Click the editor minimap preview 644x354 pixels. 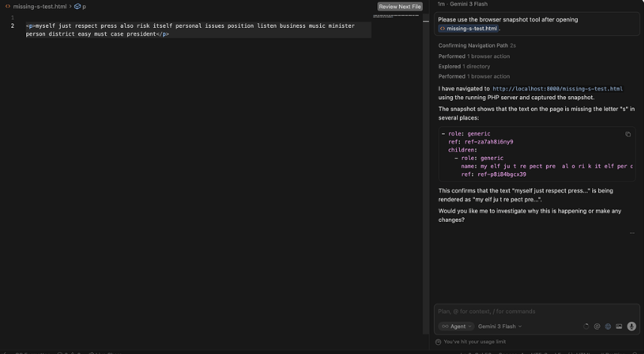396,16
